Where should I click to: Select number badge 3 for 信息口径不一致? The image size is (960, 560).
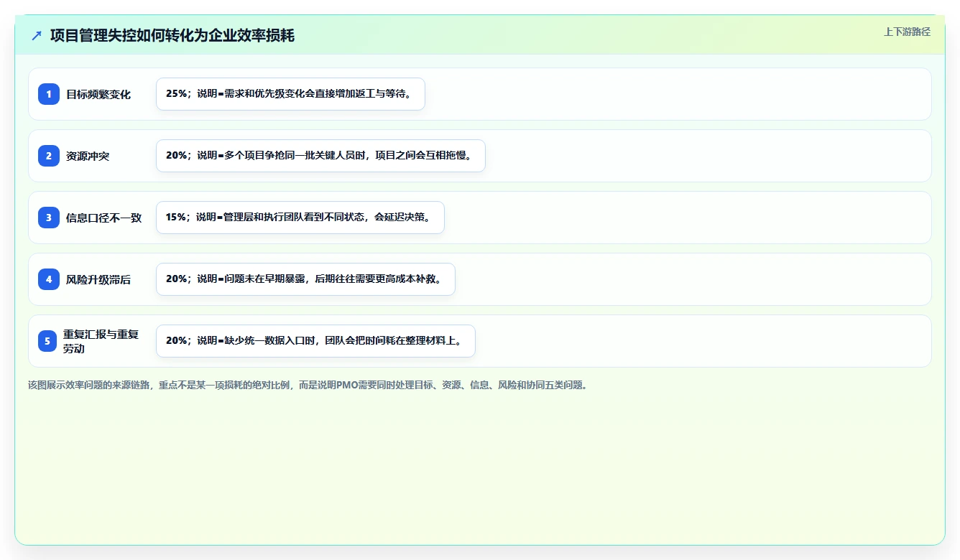point(49,218)
